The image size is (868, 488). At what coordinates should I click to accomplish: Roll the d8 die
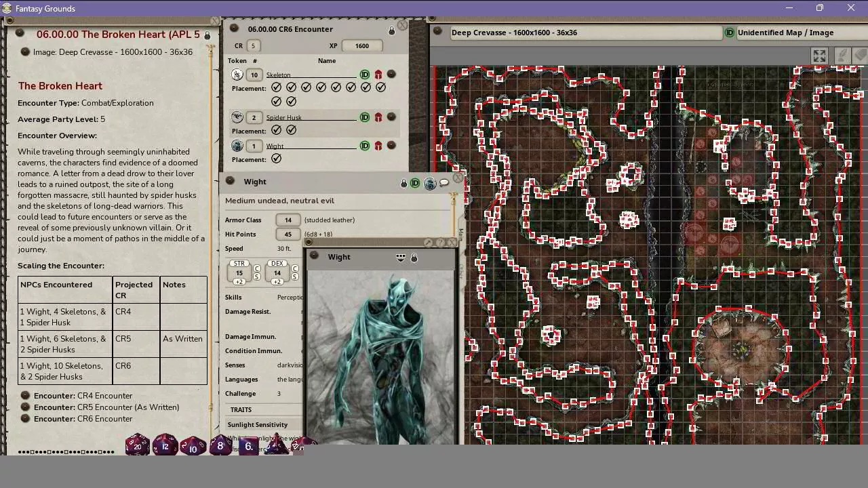[220, 445]
